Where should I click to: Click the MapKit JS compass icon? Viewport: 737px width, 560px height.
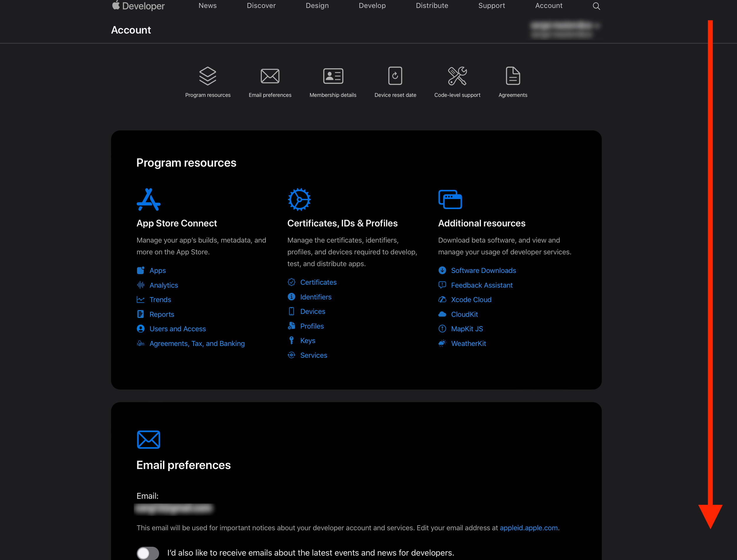coord(442,329)
